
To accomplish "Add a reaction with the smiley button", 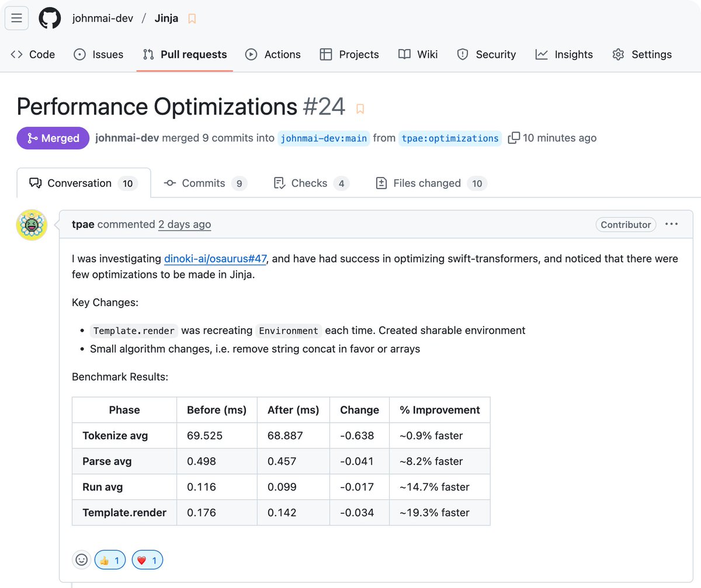I will tap(82, 560).
